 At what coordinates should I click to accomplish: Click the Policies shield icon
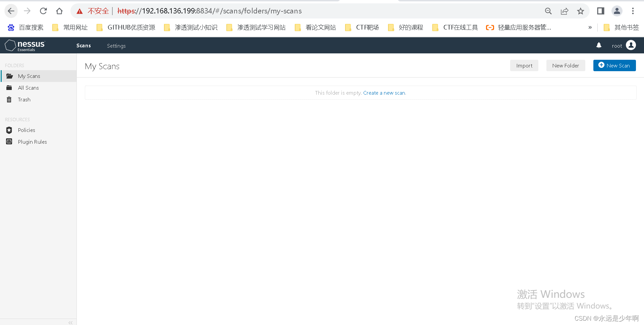[9, 130]
